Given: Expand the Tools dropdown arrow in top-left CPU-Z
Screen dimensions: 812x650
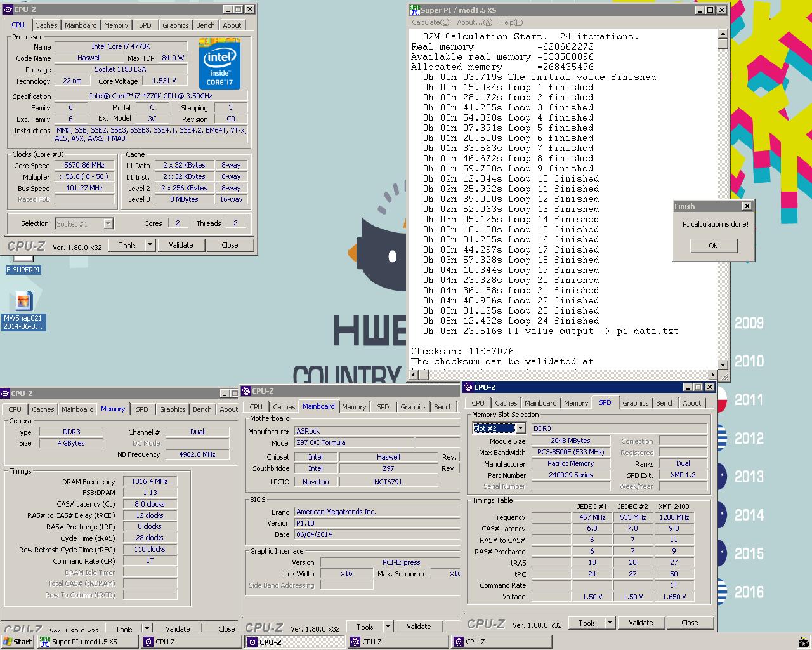Looking at the screenshot, I should point(150,245).
